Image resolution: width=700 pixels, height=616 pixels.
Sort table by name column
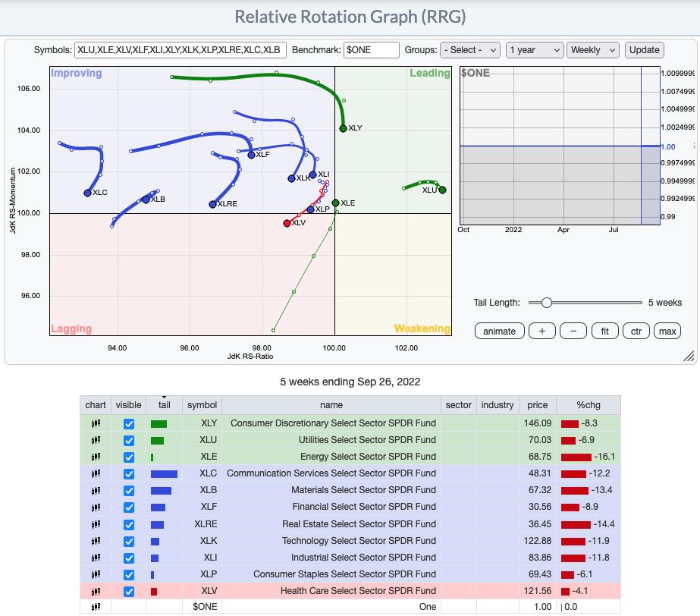pos(331,405)
